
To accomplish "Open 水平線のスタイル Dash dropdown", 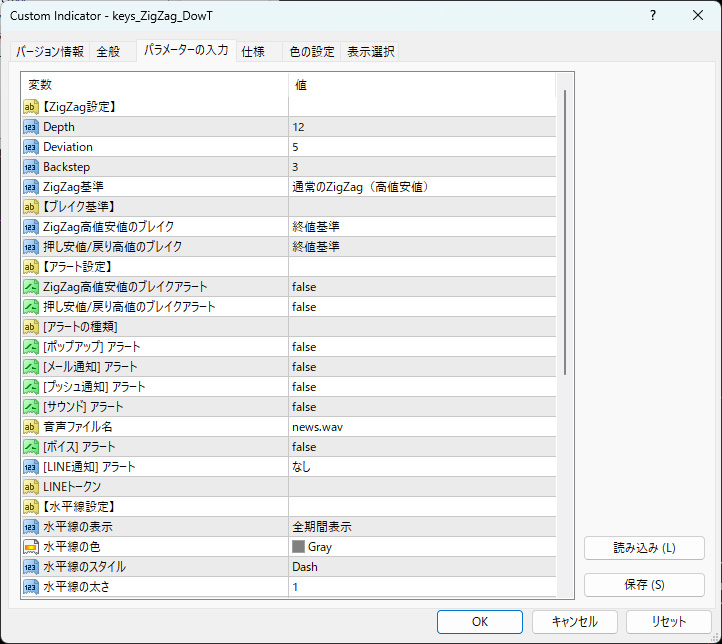I will 422,567.
